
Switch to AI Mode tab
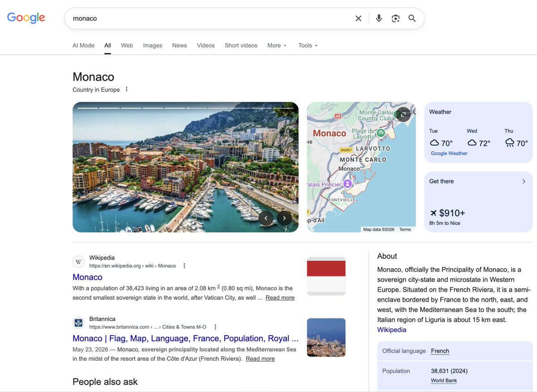point(84,46)
